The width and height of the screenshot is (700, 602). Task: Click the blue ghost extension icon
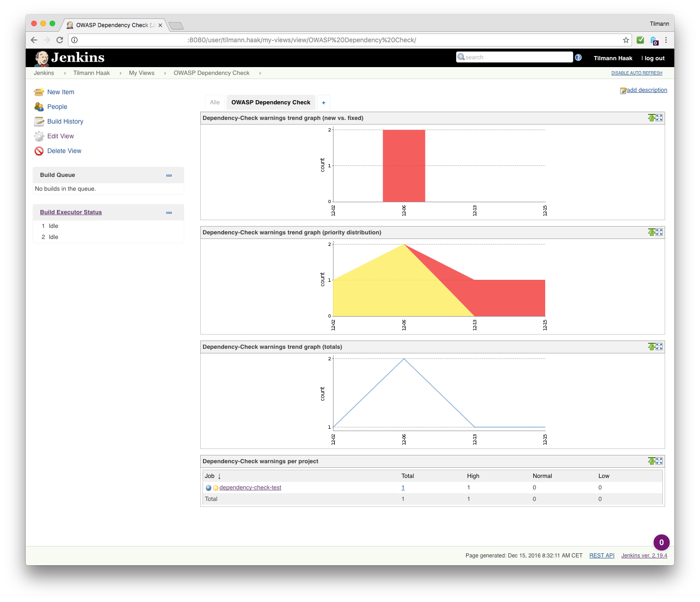[654, 40]
